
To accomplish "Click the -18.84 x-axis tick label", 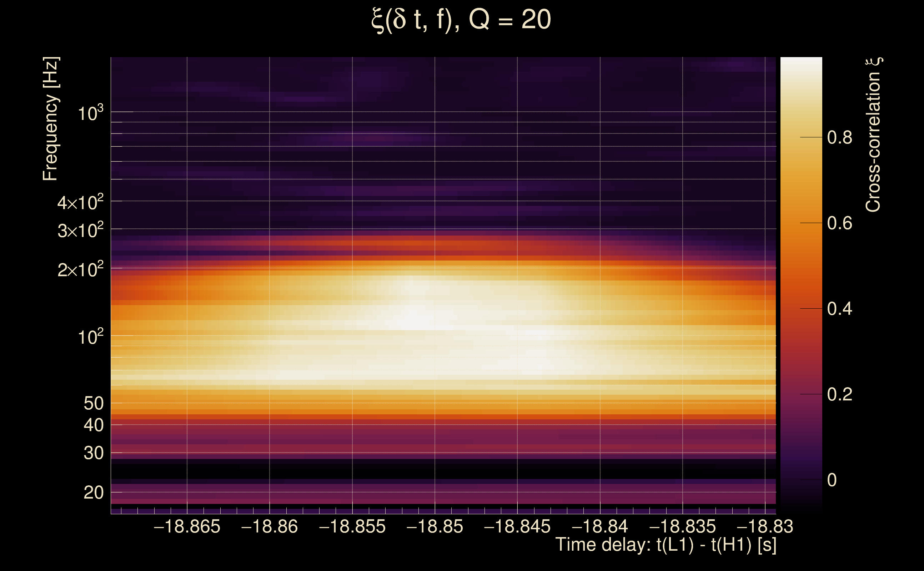I will coord(600,527).
